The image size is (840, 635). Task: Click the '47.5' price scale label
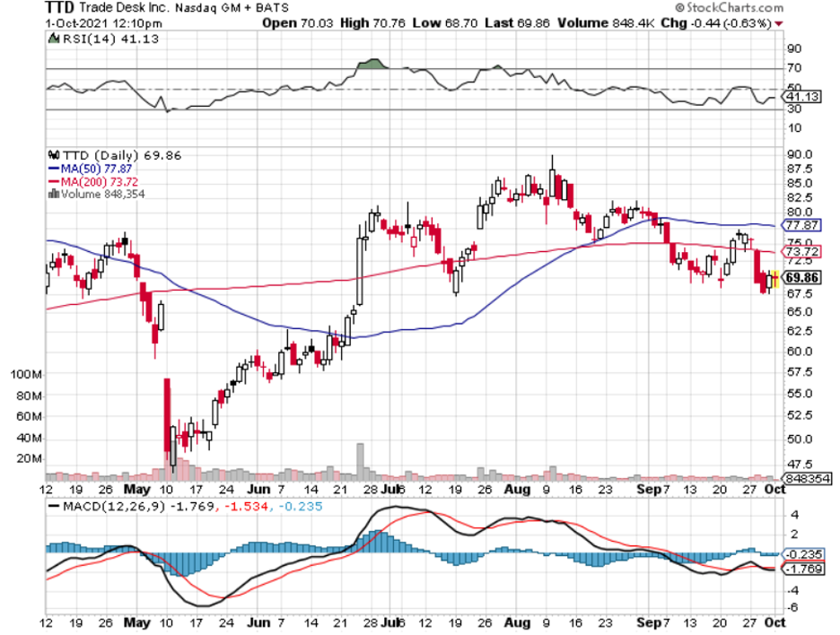click(x=800, y=465)
